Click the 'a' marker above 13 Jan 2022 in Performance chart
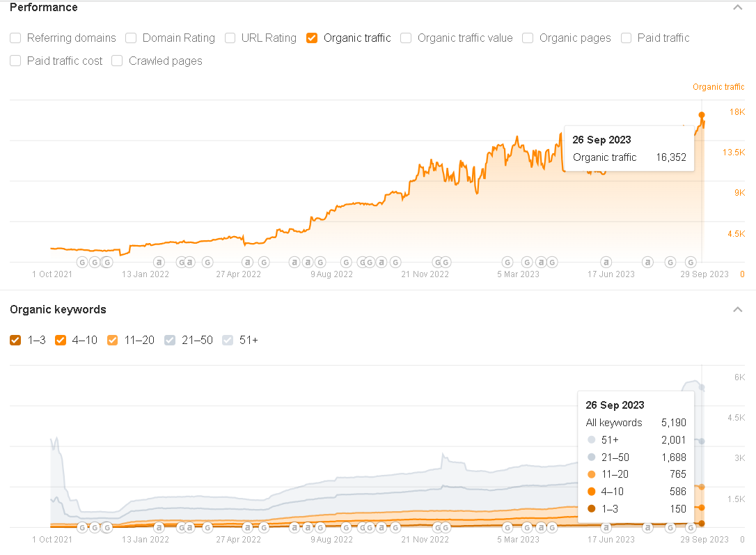This screenshot has width=756, height=555. pyautogui.click(x=159, y=263)
